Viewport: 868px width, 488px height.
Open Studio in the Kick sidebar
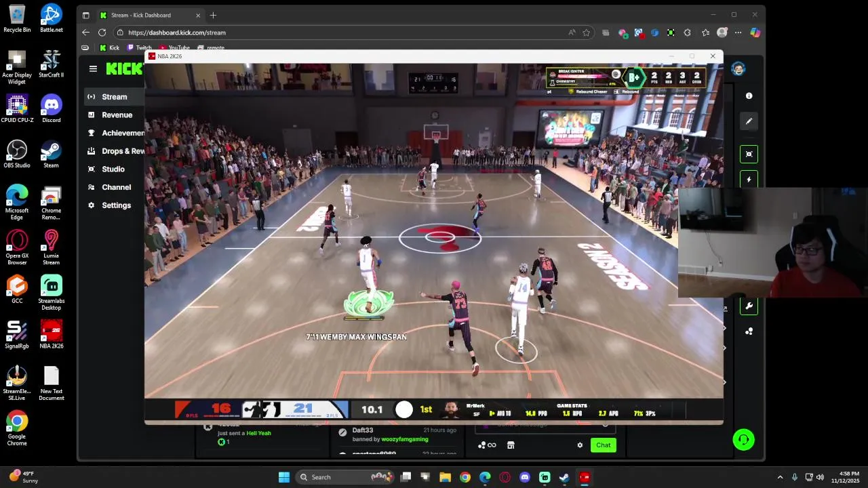(x=113, y=169)
